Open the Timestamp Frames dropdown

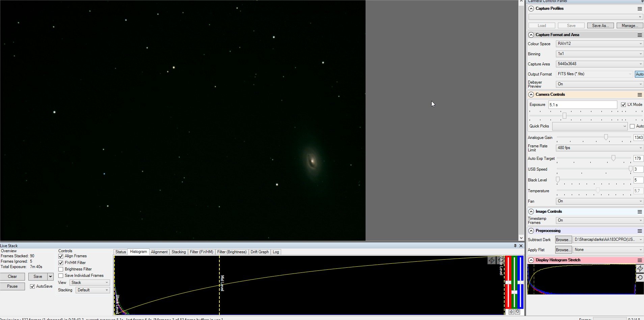599,221
